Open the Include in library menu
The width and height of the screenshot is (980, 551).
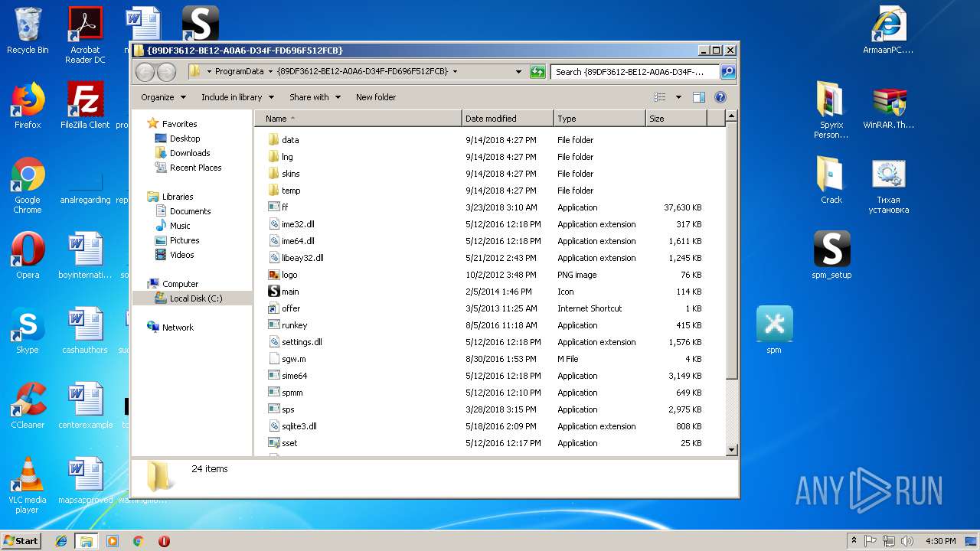pyautogui.click(x=237, y=97)
